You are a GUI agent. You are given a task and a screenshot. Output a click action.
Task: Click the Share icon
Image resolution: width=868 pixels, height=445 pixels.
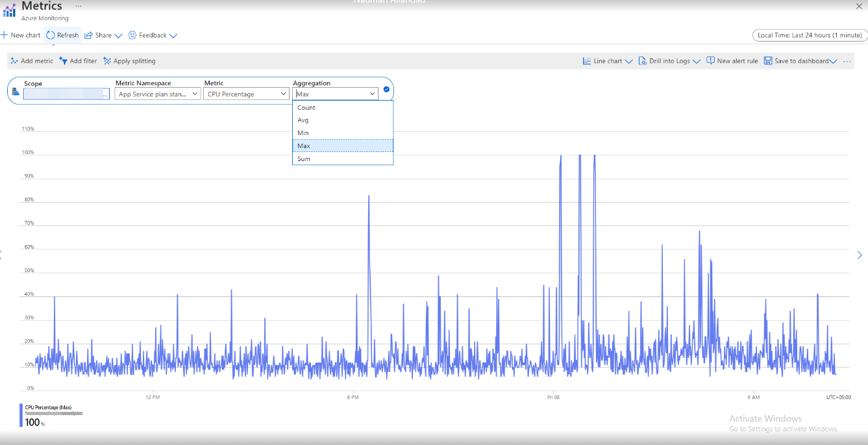(88, 35)
